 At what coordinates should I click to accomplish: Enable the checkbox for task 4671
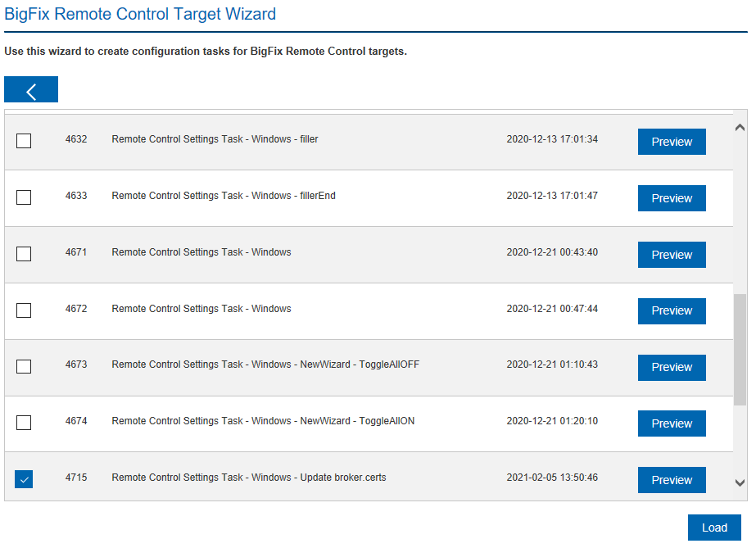[24, 254]
